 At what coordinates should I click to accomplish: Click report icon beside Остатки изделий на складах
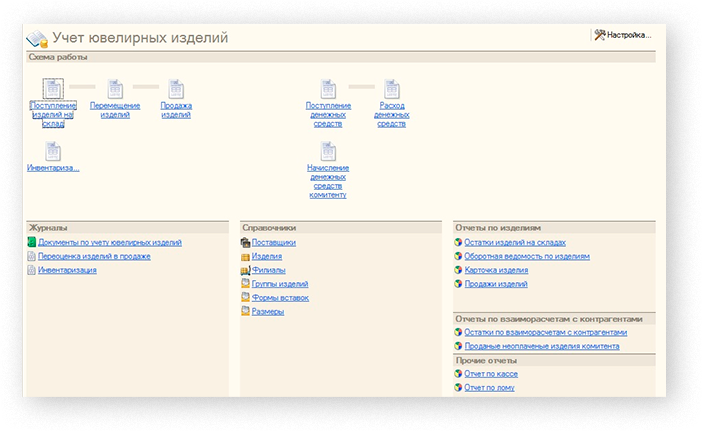(x=458, y=242)
